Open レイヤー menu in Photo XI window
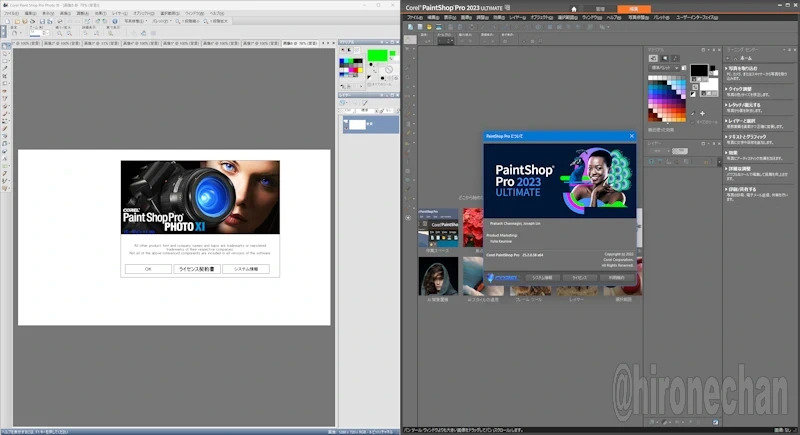This screenshot has width=800, height=435. (x=119, y=13)
